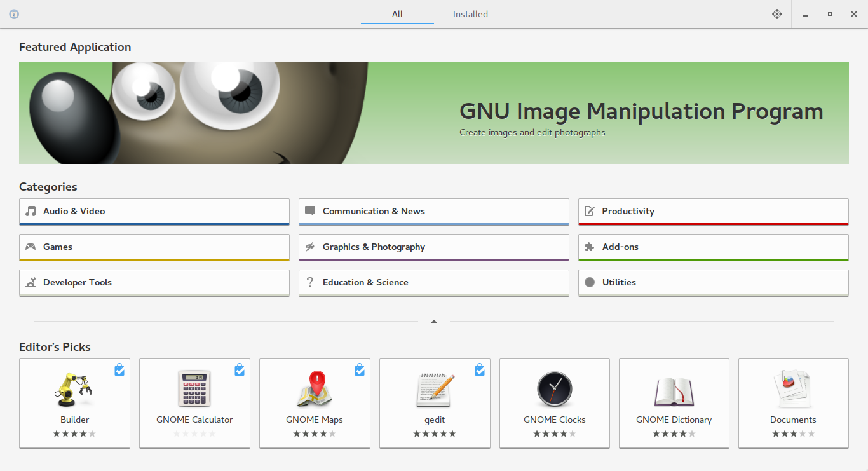Viewport: 868px width, 471px height.
Task: Click the puzzle piece icon for Add-ons
Action: point(590,247)
